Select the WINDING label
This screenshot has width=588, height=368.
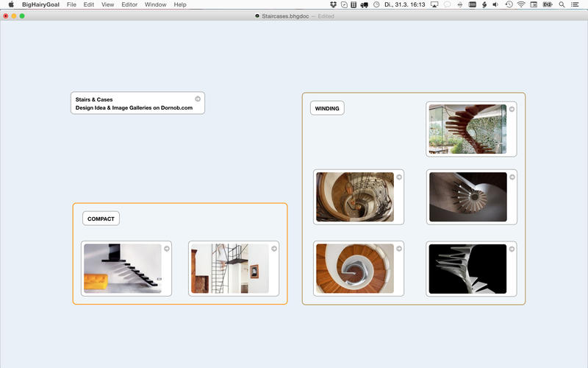[327, 108]
